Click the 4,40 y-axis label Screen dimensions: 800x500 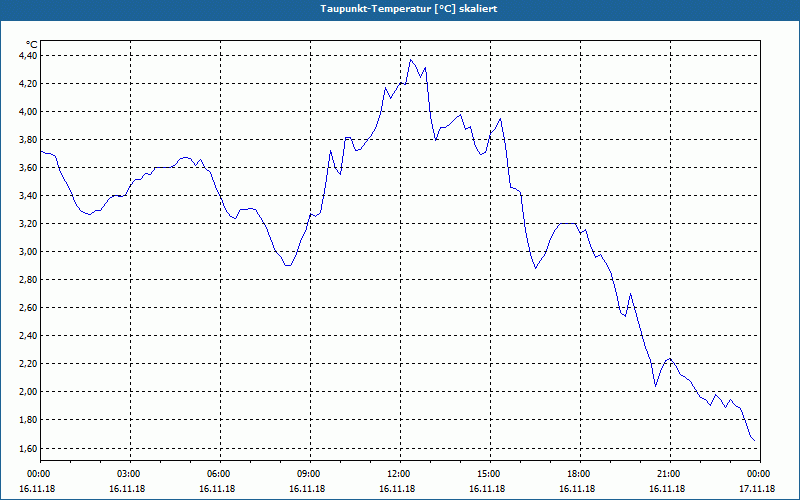coord(28,55)
